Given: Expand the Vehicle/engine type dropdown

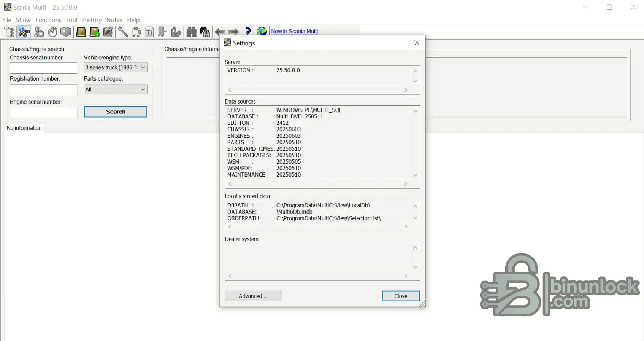Looking at the screenshot, I should click(143, 67).
